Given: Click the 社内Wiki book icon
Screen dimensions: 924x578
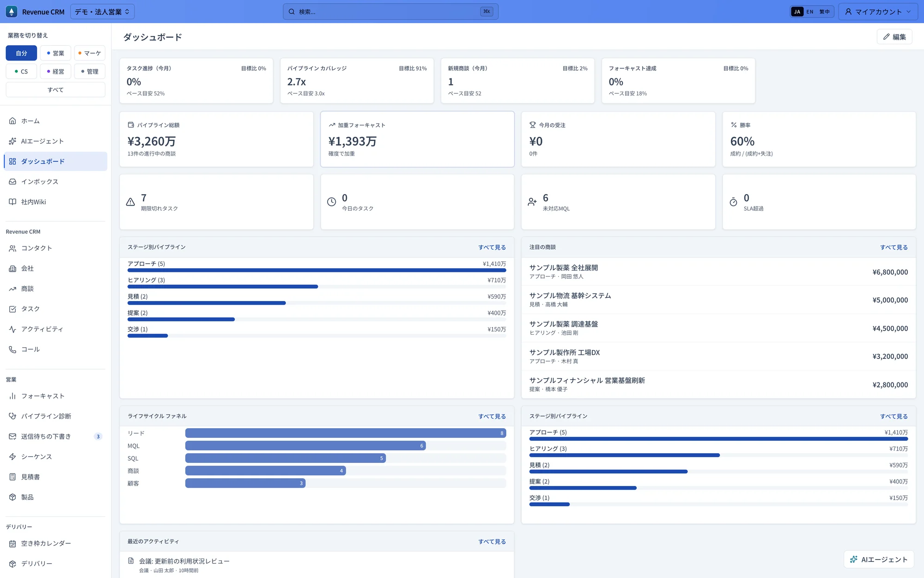Looking at the screenshot, I should [x=12, y=202].
